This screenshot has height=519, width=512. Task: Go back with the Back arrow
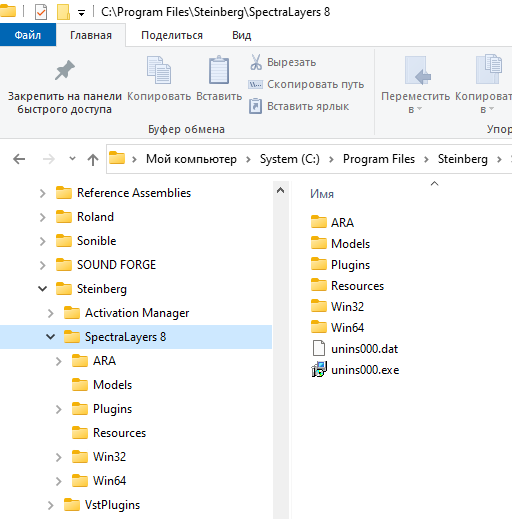[19, 159]
